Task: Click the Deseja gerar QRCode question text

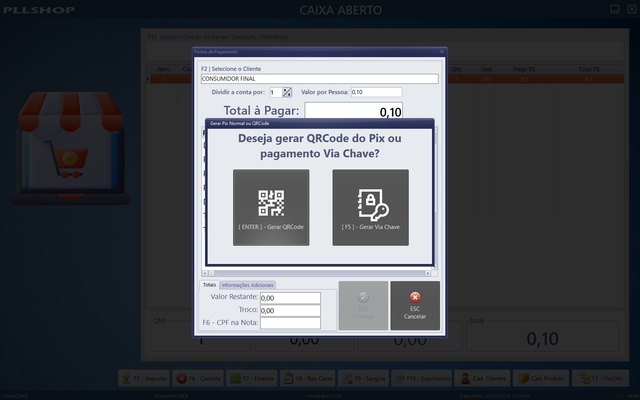Action: tap(320, 146)
